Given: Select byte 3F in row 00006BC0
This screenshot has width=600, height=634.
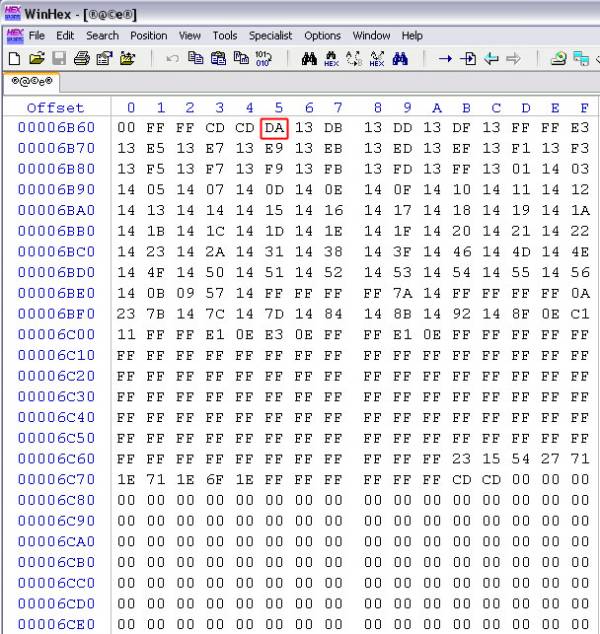Looking at the screenshot, I should coord(402,251).
